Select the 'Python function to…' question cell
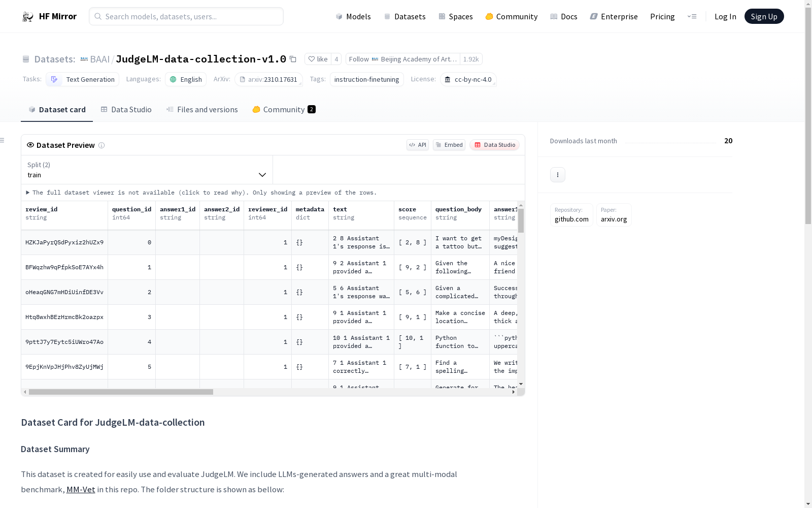 (x=460, y=342)
